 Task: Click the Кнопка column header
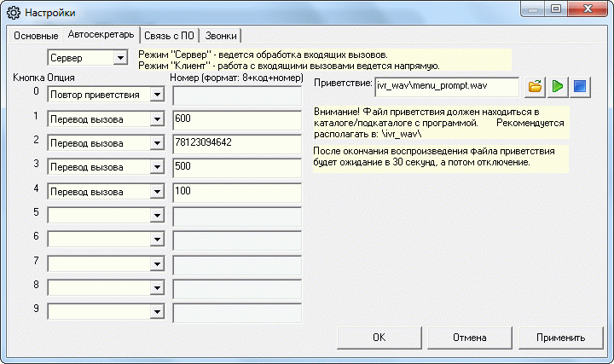(x=29, y=78)
